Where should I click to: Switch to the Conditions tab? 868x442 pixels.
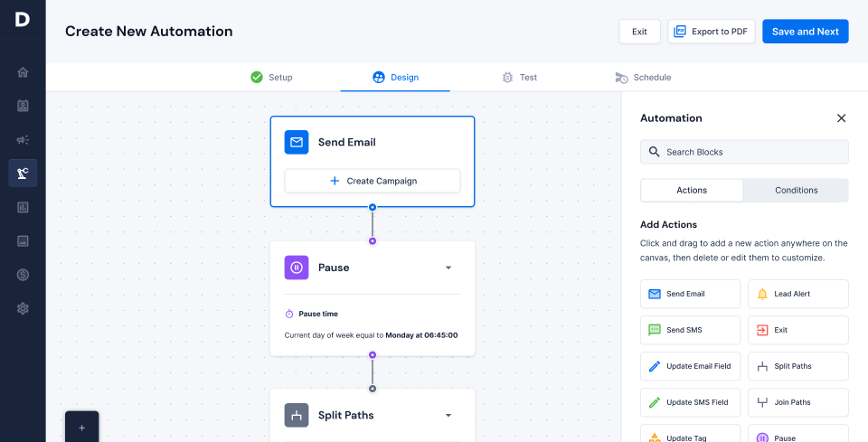point(796,191)
